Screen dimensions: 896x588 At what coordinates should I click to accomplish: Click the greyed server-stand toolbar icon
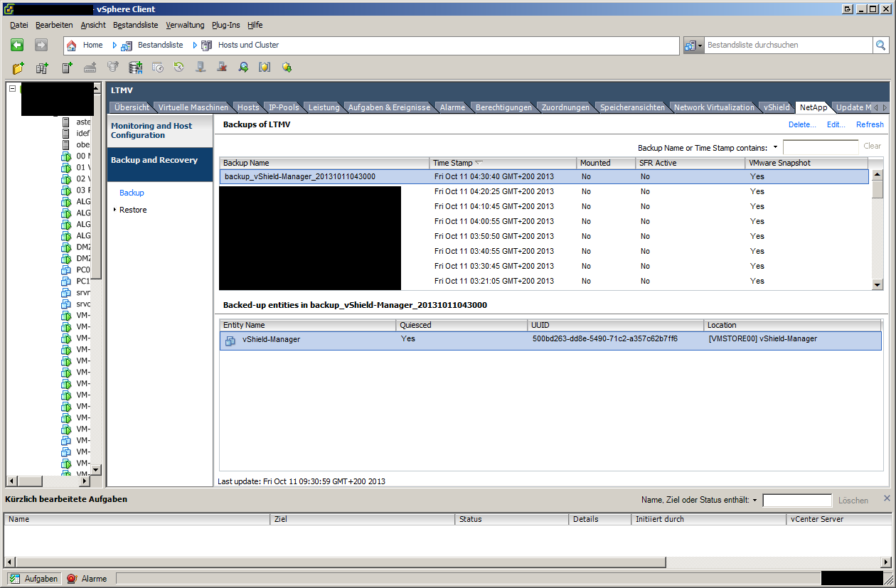pyautogui.click(x=201, y=68)
